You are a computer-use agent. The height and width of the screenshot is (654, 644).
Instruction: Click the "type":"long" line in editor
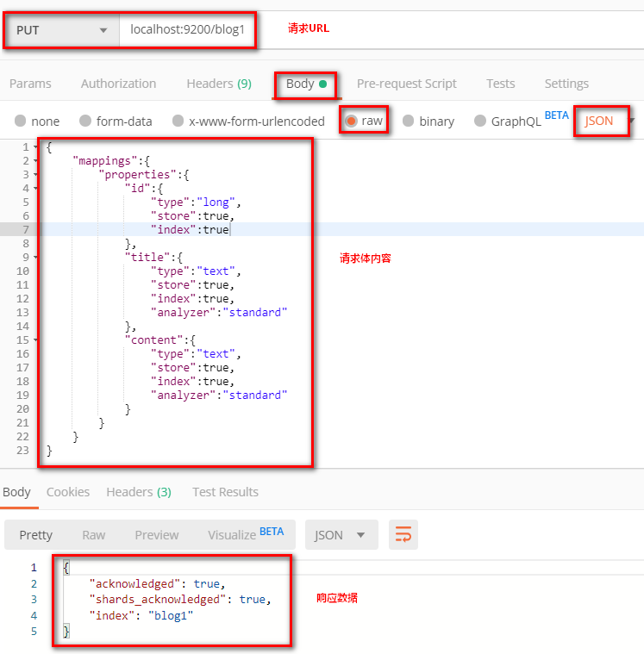pyautogui.click(x=196, y=202)
